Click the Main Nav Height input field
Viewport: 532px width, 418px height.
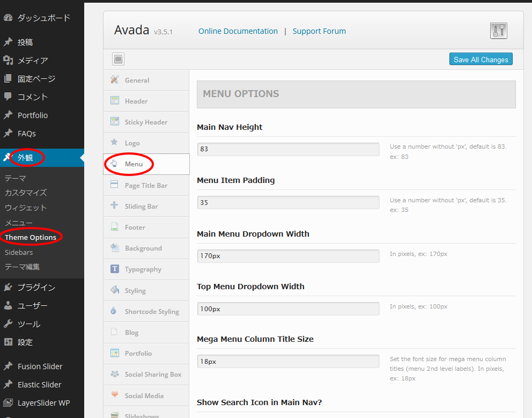(x=288, y=149)
